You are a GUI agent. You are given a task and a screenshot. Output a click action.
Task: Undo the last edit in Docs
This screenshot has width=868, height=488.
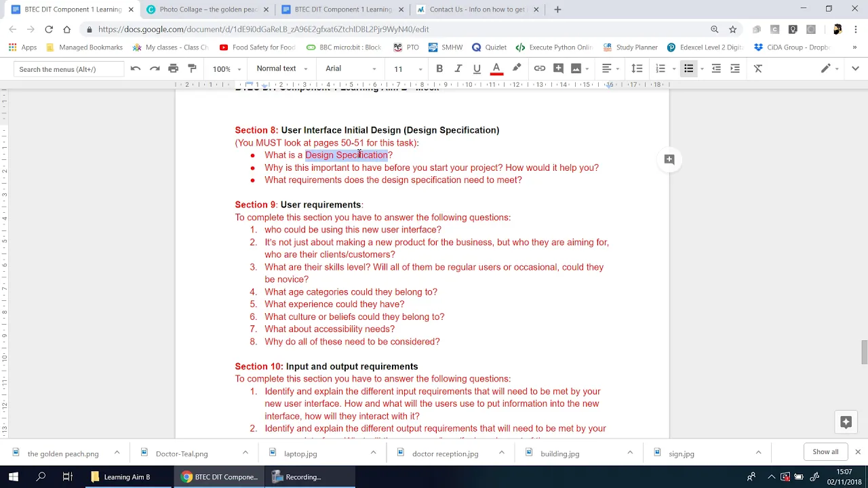pyautogui.click(x=136, y=68)
